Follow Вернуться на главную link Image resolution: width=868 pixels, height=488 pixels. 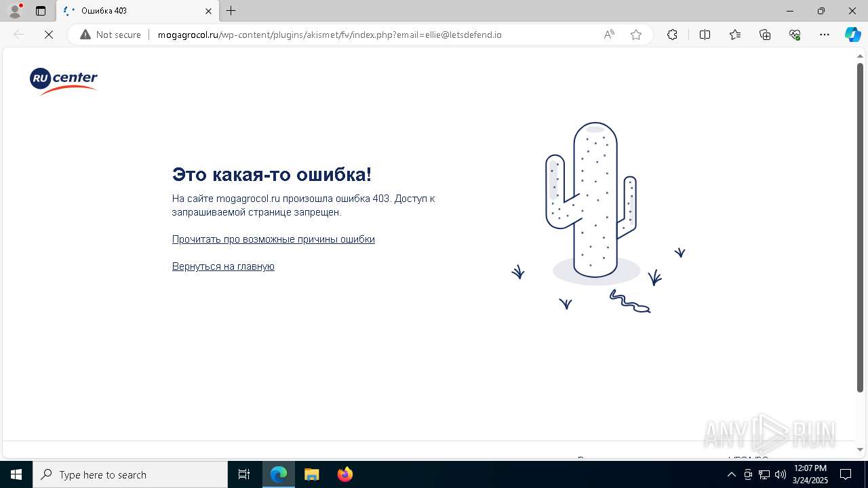point(223,266)
